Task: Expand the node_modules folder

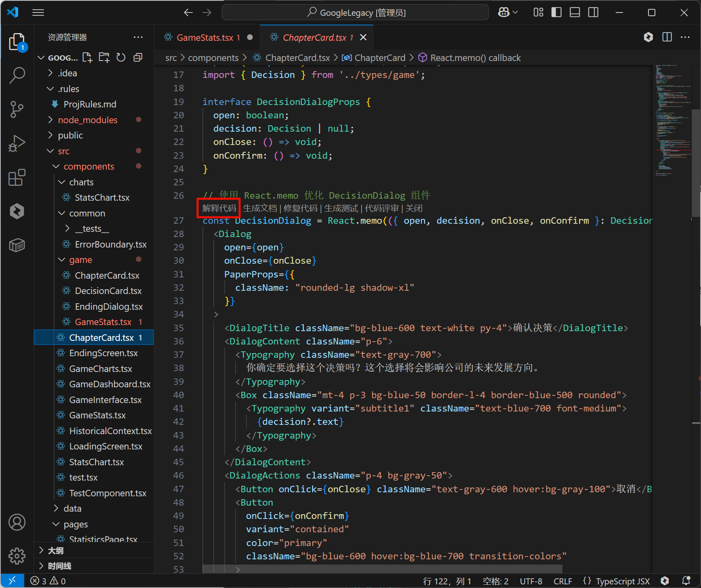Action: tap(87, 120)
